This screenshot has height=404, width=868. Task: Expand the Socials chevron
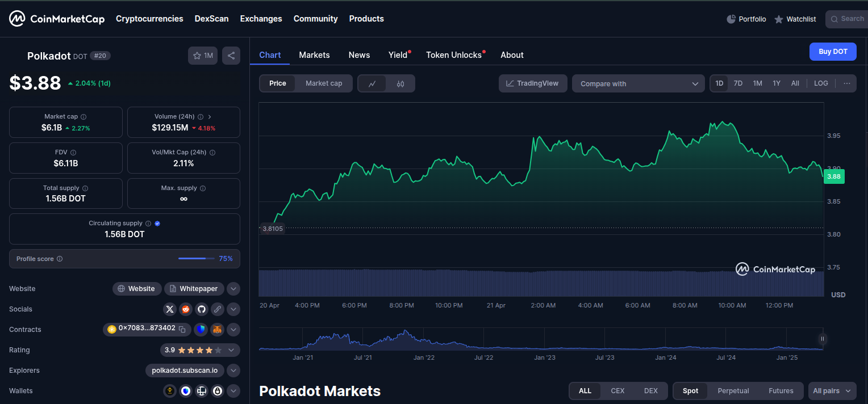[233, 309]
